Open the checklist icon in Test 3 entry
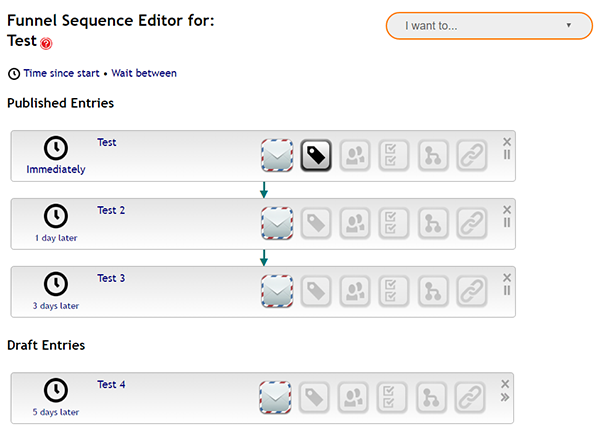This screenshot has width=600, height=439. (x=394, y=291)
